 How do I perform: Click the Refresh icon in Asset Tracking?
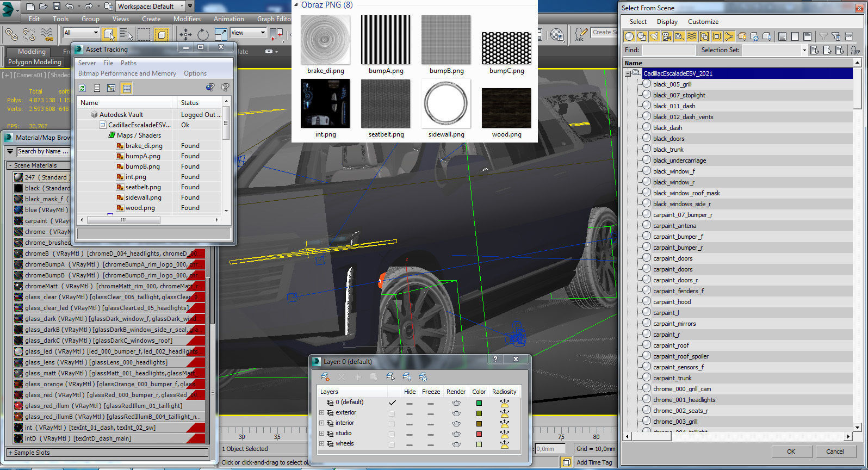pyautogui.click(x=83, y=88)
